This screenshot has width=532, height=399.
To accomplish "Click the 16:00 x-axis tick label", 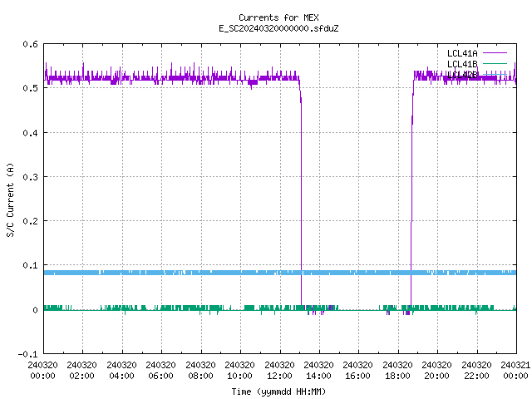I will pyautogui.click(x=358, y=376).
